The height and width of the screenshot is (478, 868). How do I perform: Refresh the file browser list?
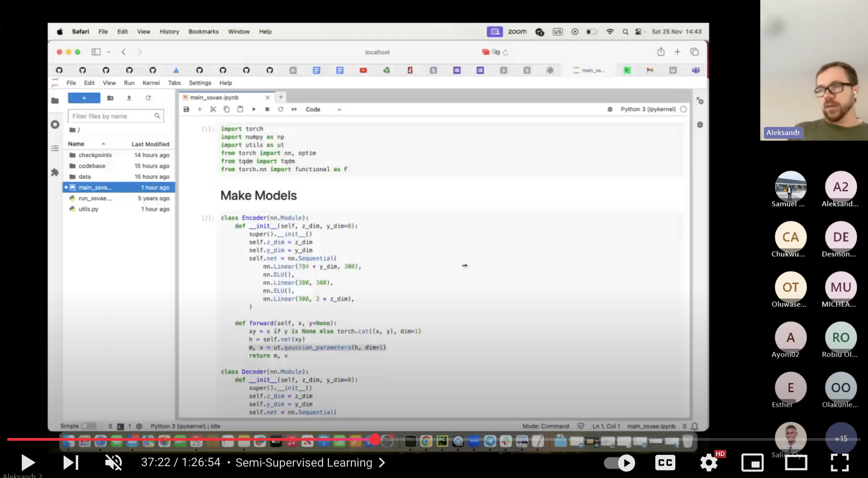[x=148, y=98]
